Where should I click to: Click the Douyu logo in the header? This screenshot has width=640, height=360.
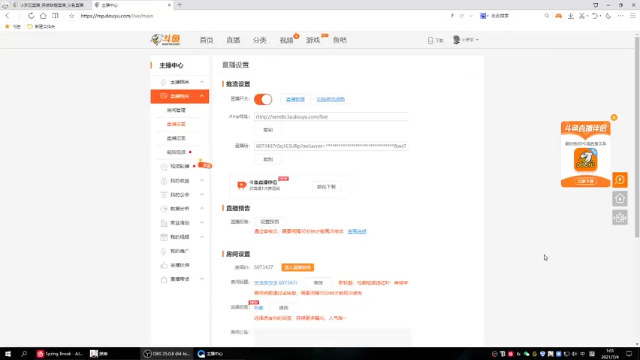pyautogui.click(x=165, y=40)
